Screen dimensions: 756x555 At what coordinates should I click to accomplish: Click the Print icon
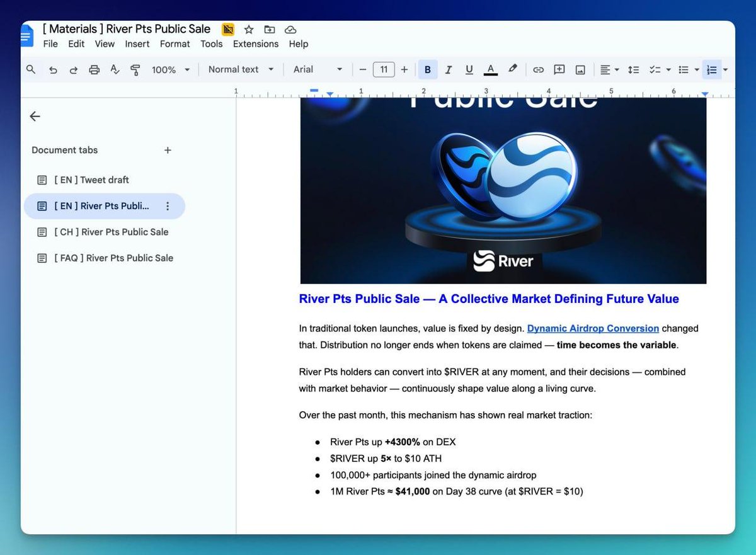click(x=94, y=70)
